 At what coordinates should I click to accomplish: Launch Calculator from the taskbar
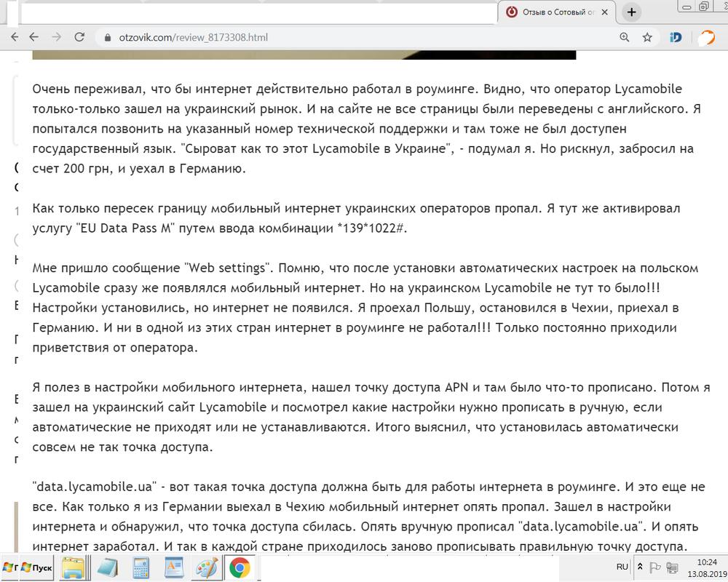[x=141, y=567]
